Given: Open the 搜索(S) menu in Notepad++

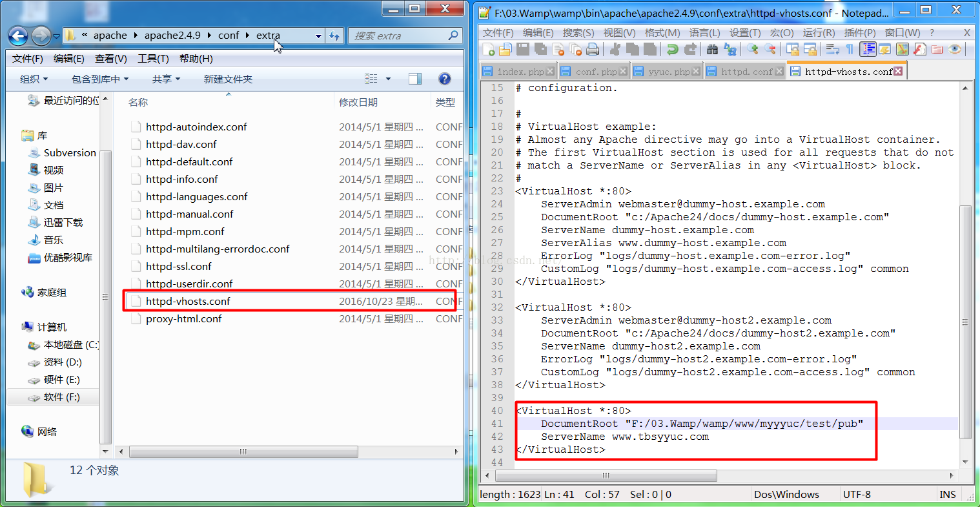Looking at the screenshot, I should 578,32.
